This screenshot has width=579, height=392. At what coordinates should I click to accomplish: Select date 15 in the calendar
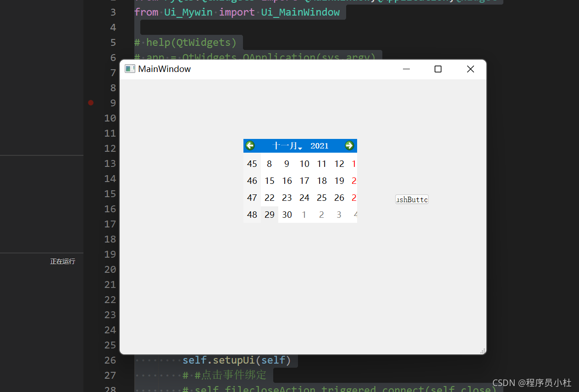pos(270,181)
